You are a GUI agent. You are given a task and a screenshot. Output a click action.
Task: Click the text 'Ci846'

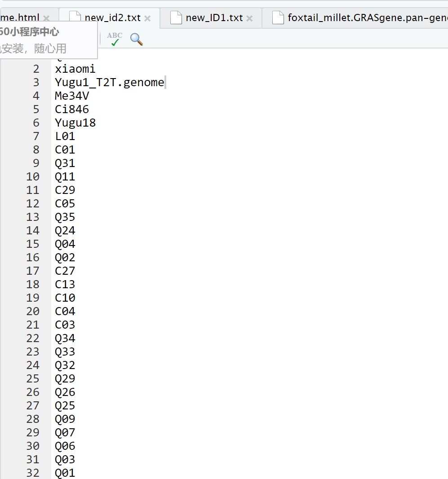click(72, 110)
